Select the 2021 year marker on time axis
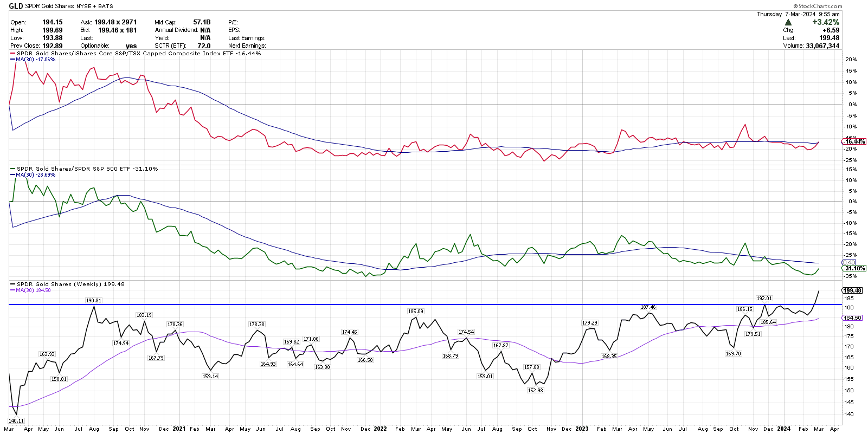This screenshot has height=434, width=868. click(179, 429)
